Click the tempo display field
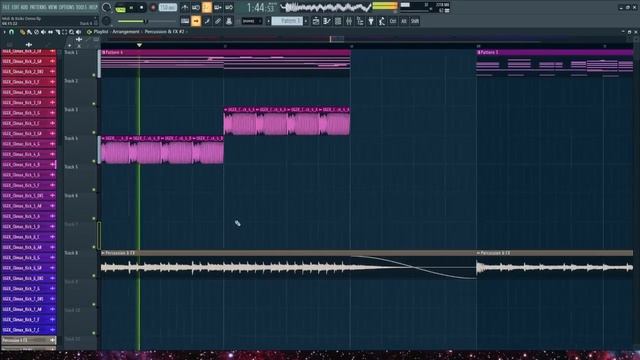The height and width of the screenshot is (360, 640). [168, 8]
